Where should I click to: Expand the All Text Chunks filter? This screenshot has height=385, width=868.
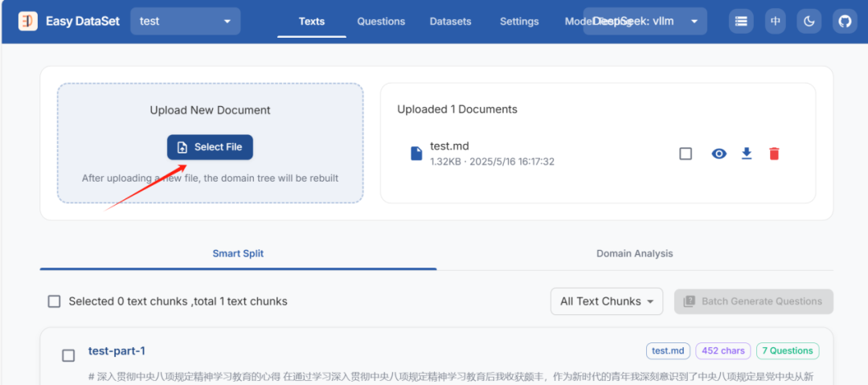tap(607, 301)
